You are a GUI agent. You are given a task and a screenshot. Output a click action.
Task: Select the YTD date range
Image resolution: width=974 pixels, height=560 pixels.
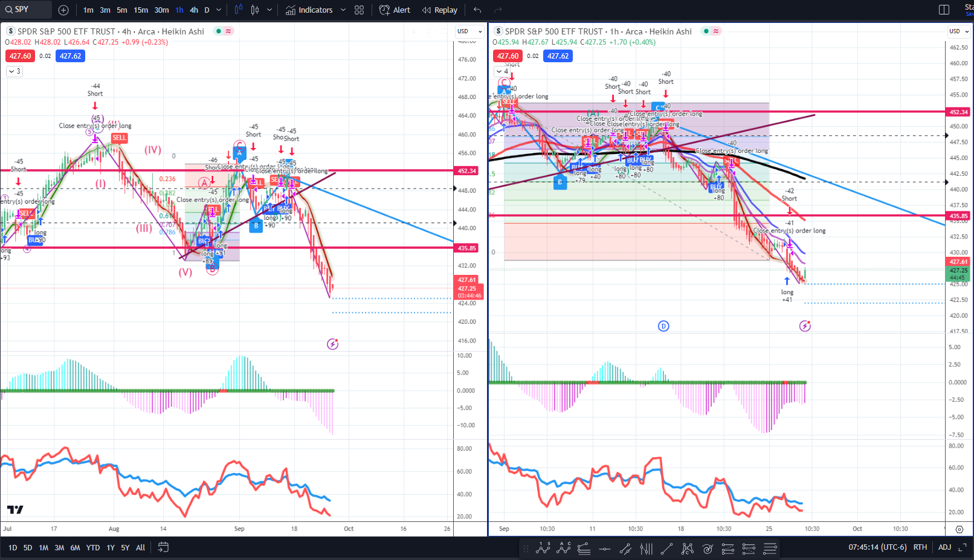[93, 548]
